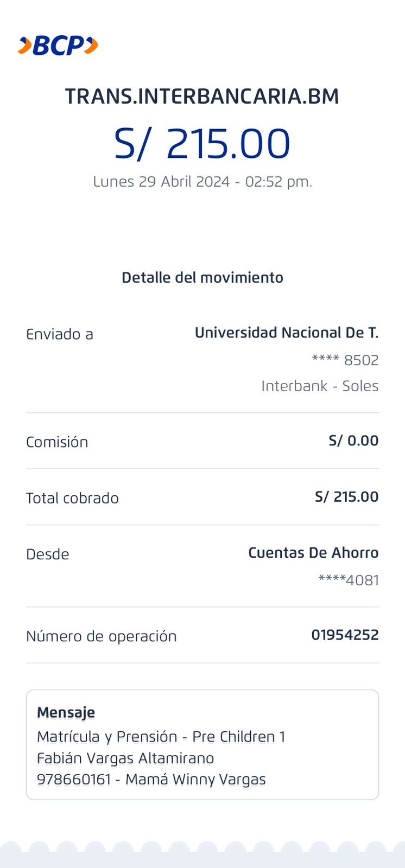Select the Cuentas De Ahorro source account
Image resolution: width=405 pixels, height=868 pixels.
[x=313, y=553]
